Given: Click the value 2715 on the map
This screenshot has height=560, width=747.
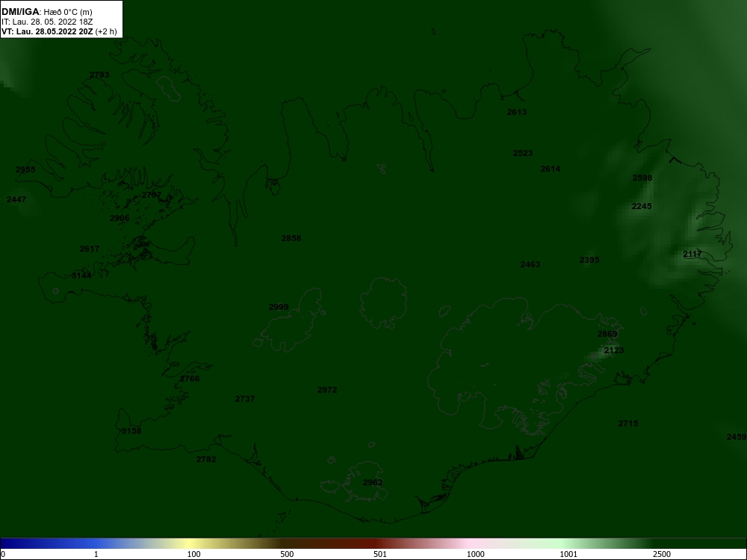Looking at the screenshot, I should click(628, 423).
